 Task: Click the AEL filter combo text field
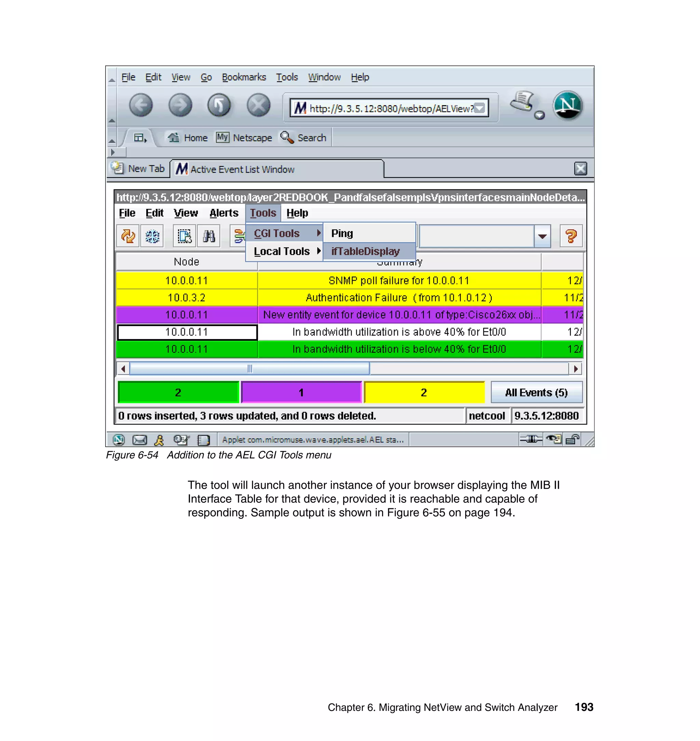(x=476, y=236)
